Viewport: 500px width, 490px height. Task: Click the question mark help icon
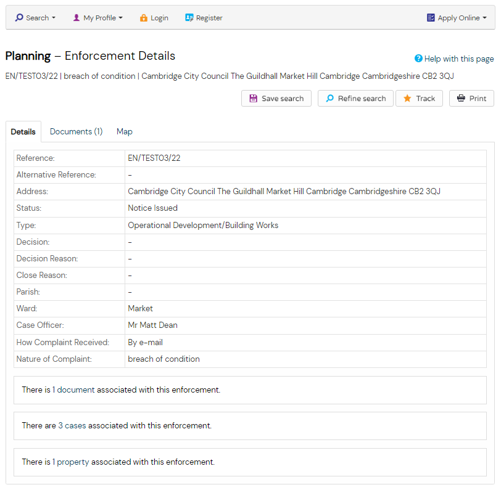[418, 58]
